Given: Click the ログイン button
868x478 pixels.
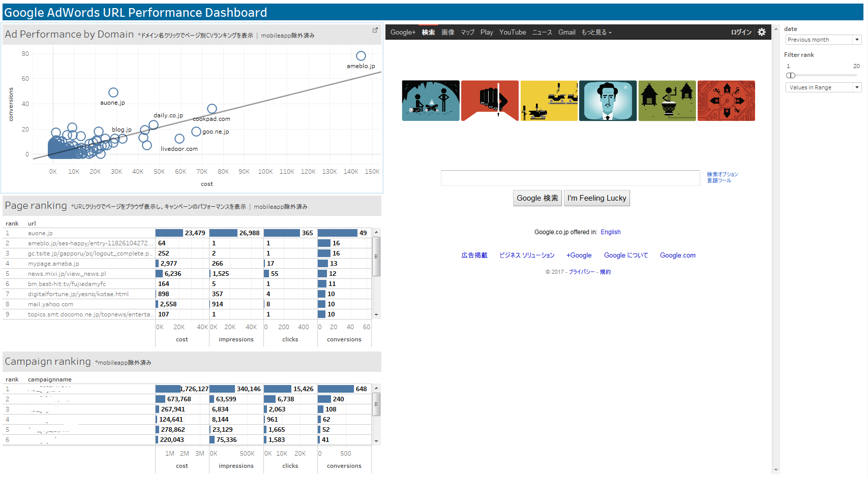Looking at the screenshot, I should 741,32.
